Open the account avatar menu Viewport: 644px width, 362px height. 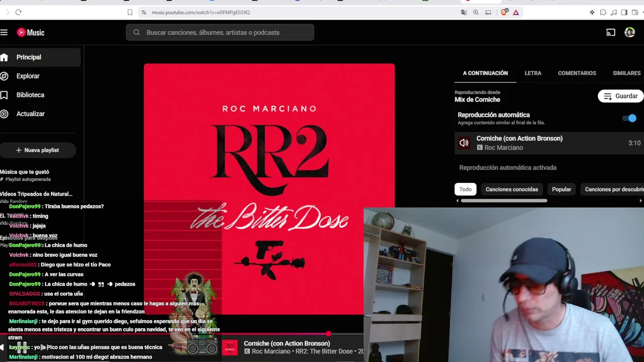tap(629, 32)
